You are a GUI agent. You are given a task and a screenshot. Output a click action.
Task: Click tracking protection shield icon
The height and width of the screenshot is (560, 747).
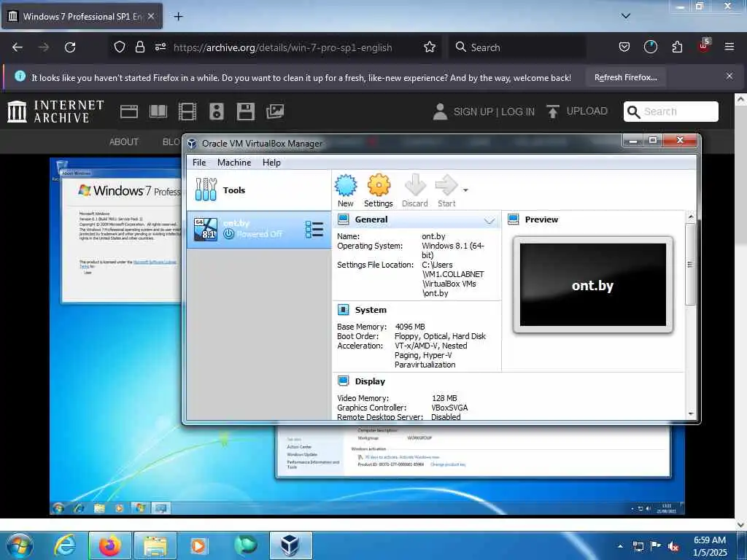coord(120,47)
